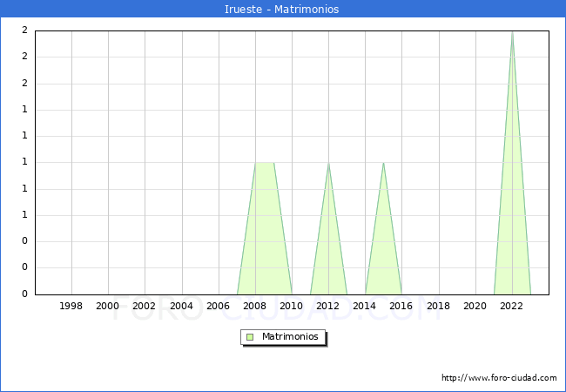
Task: Click the topmost y-axis value label
Action: [x=24, y=30]
